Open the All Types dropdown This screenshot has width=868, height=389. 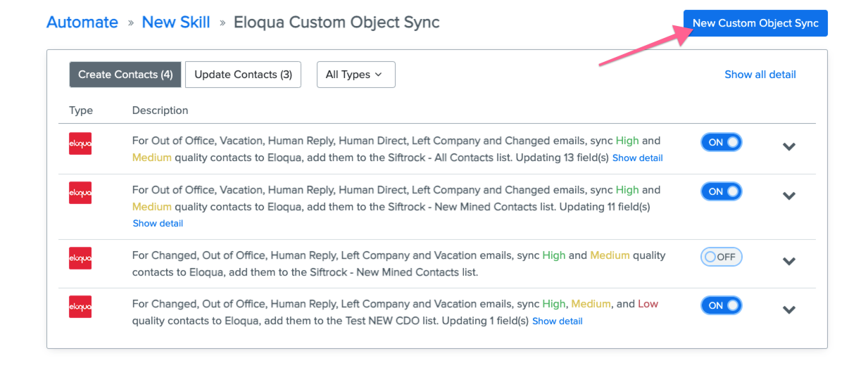click(356, 75)
